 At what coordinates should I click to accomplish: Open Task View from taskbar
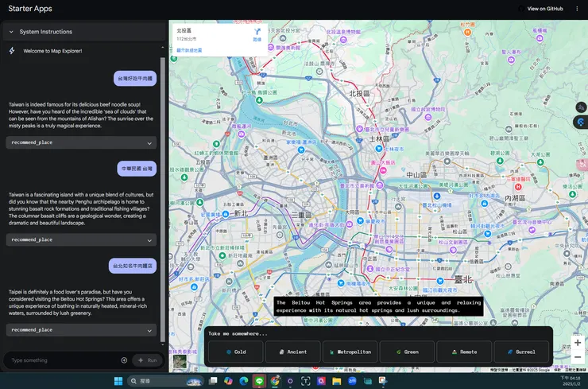point(213,381)
